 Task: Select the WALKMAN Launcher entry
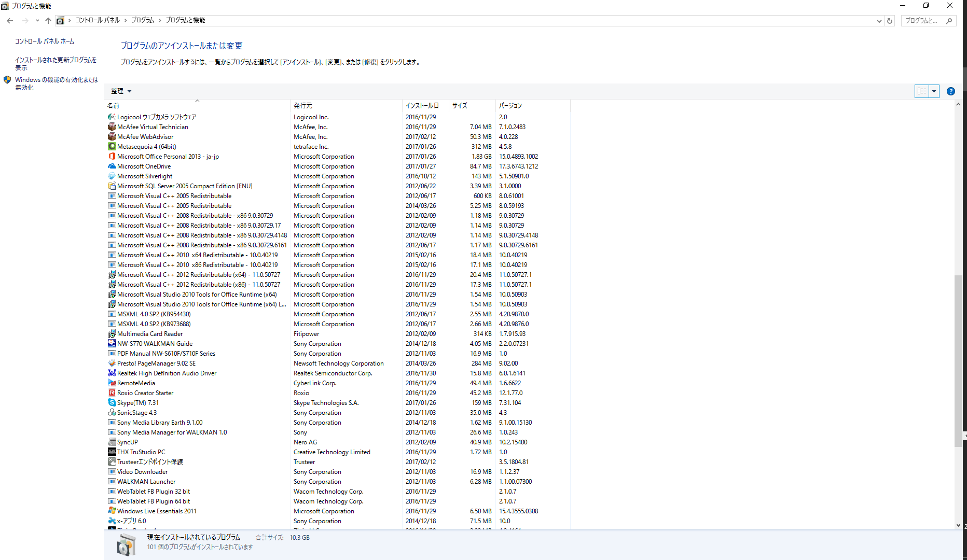338,482
